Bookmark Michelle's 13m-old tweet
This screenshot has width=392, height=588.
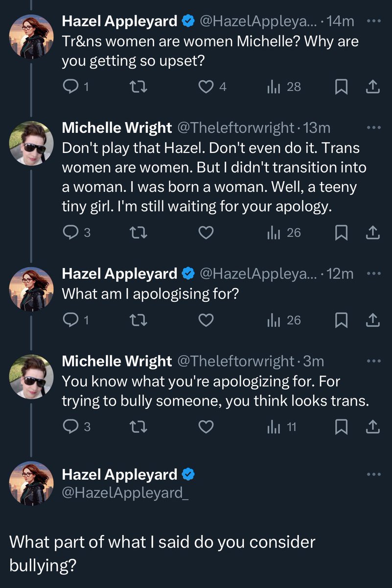point(341,233)
